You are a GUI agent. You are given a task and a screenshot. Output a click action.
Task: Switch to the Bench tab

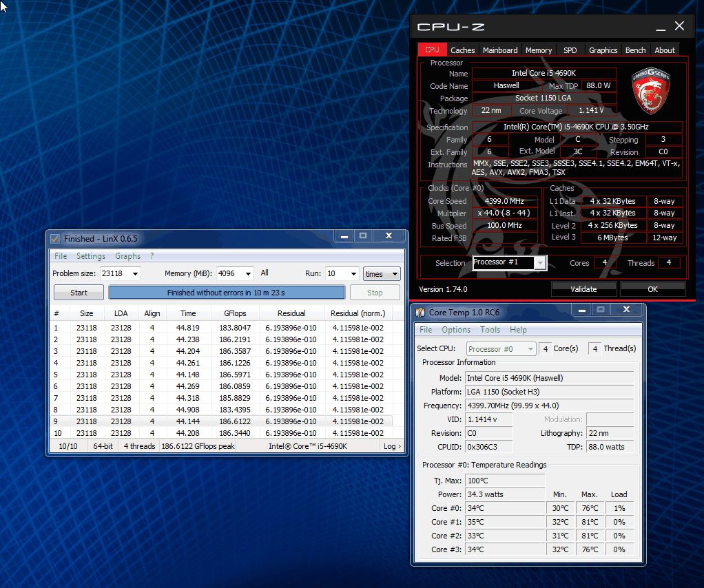(635, 50)
